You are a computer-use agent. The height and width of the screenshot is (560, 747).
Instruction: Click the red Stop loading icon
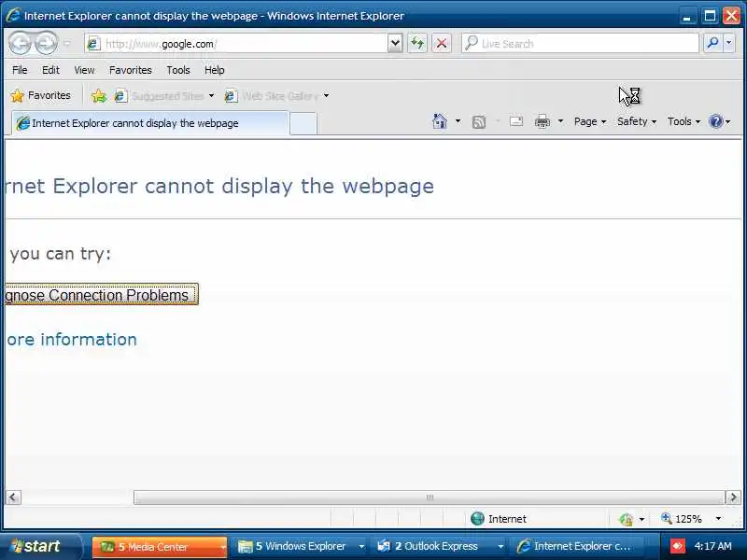click(x=442, y=44)
